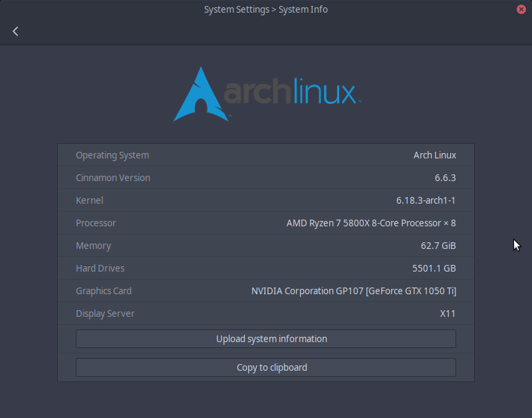Viewport: 532px width, 418px height.
Task: Select the Memory label
Action: [x=93, y=246]
